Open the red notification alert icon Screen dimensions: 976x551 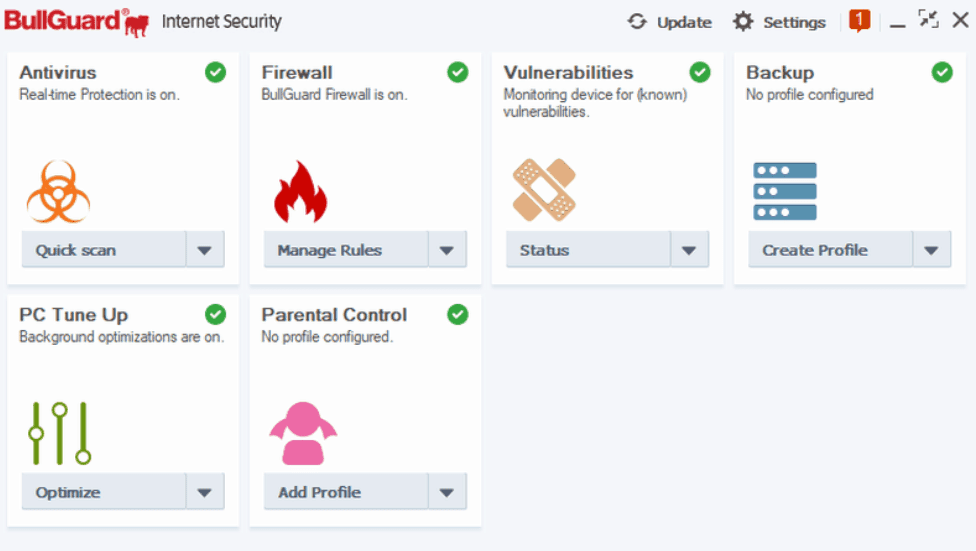point(859,21)
